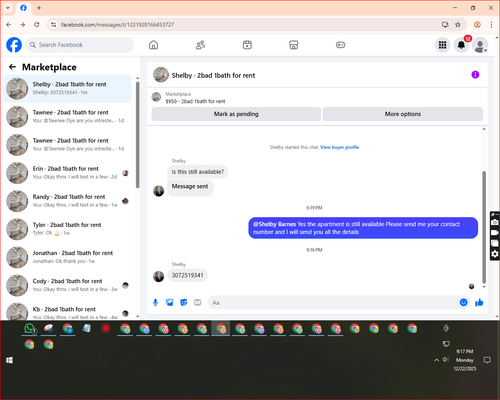500x400 pixels.
Task: Click the conversation list scrollbar
Action: pyautogui.click(x=137, y=135)
